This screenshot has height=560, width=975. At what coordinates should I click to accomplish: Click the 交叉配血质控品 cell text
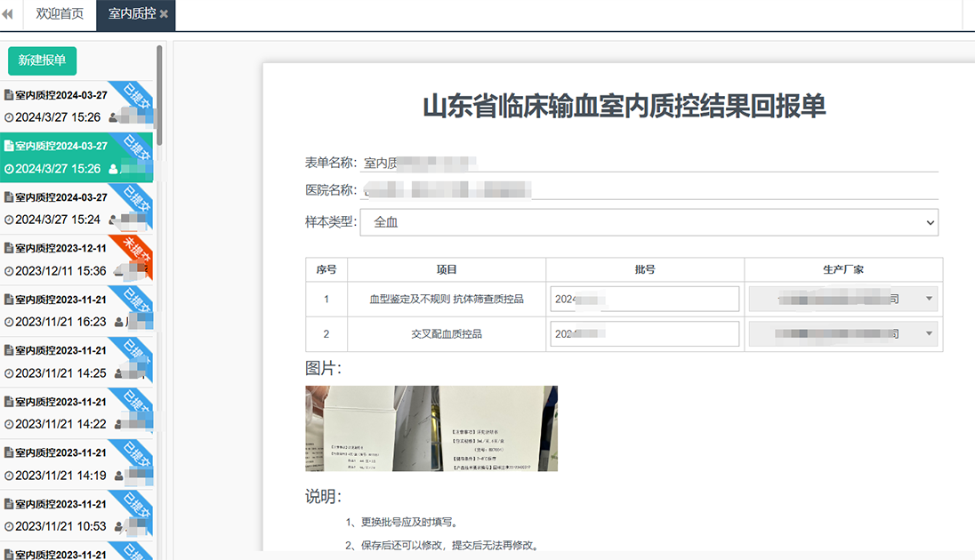(447, 333)
